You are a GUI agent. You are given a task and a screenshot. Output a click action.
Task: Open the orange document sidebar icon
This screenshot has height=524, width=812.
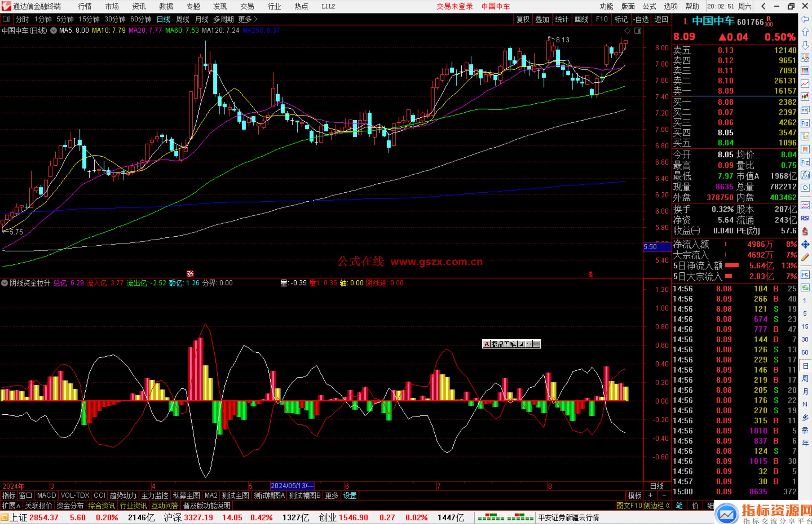805,149
